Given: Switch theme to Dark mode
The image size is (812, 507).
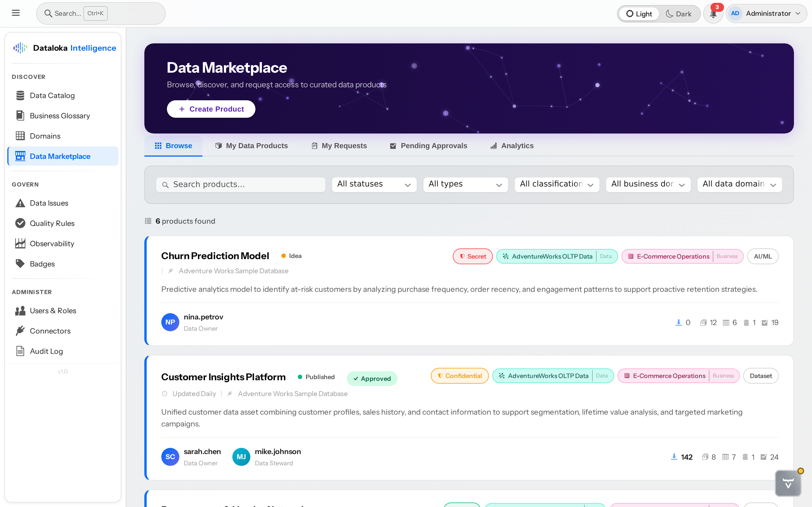Looking at the screenshot, I should [679, 14].
